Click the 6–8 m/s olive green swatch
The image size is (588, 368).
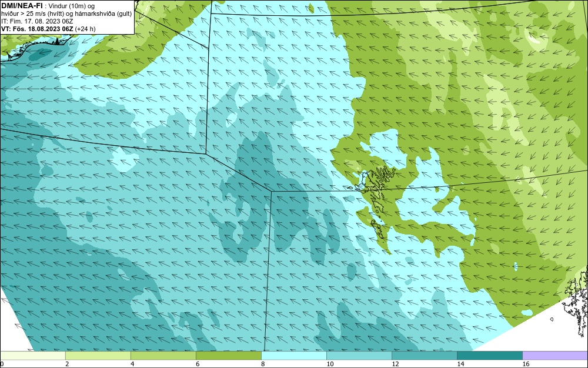228,356
